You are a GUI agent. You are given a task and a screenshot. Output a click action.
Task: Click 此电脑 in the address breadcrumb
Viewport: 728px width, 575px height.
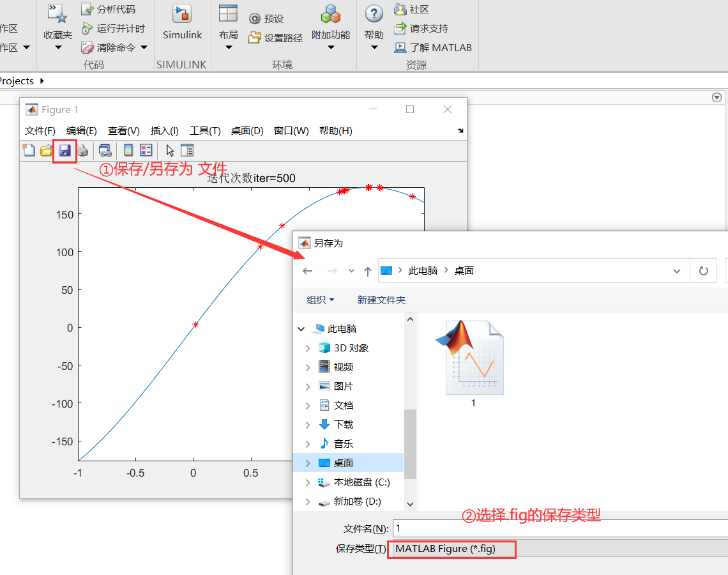click(423, 271)
